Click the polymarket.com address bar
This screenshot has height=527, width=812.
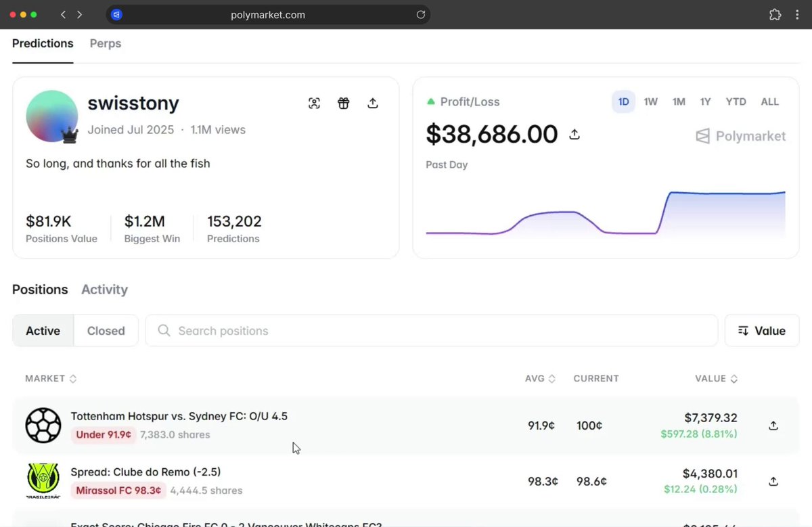268,14
